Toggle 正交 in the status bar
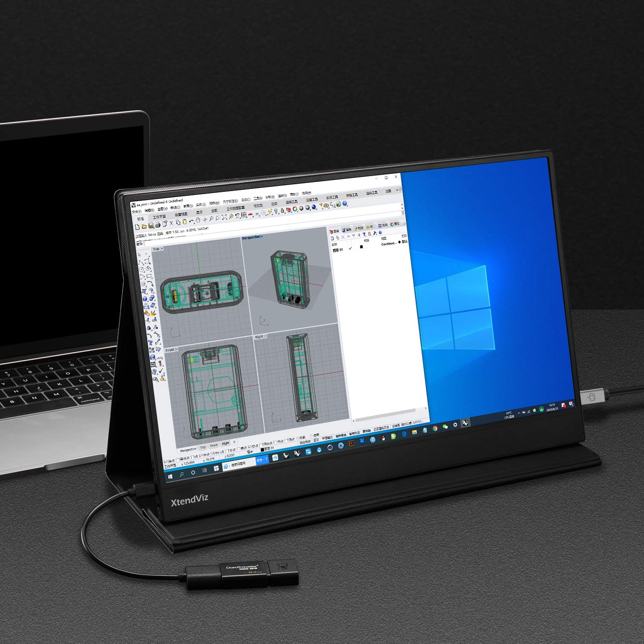This screenshot has width=644, height=644. click(x=316, y=440)
